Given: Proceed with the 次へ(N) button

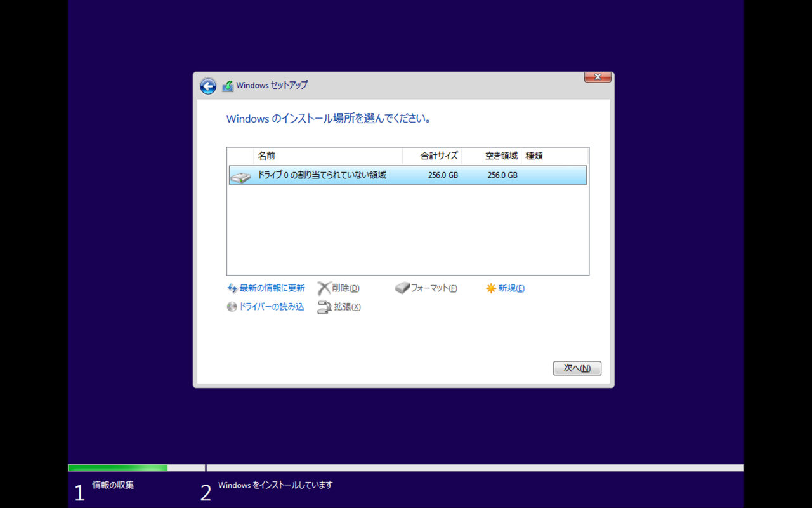Looking at the screenshot, I should [x=577, y=368].
